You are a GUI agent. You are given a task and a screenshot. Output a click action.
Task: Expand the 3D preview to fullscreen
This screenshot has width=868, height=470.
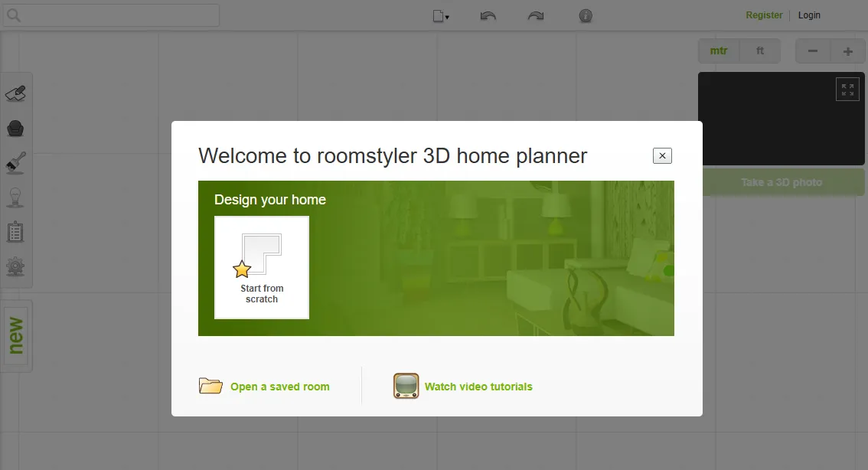coord(847,88)
